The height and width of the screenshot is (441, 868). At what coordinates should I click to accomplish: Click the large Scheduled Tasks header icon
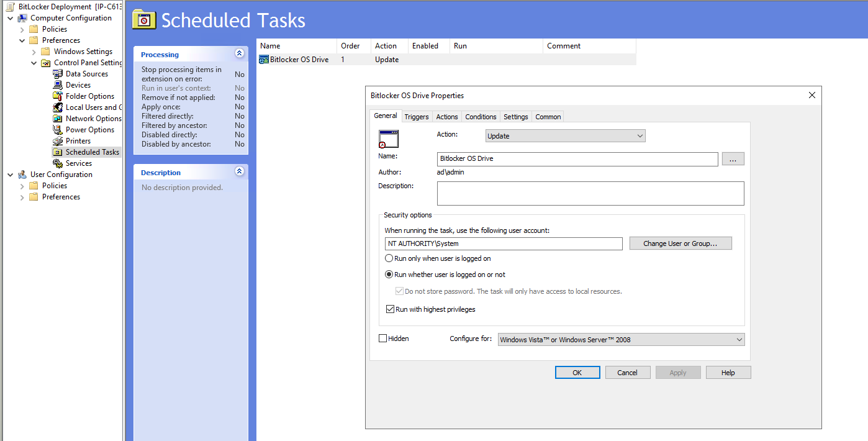pyautogui.click(x=144, y=20)
